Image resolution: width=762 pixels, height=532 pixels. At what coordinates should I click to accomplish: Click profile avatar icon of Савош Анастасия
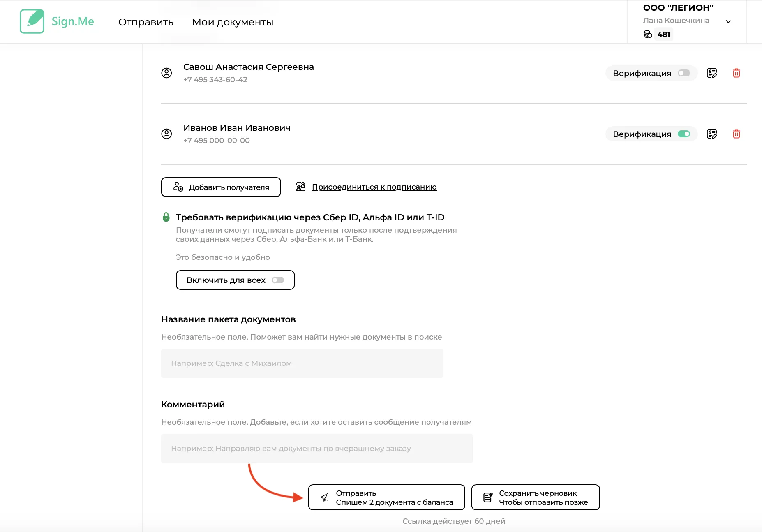point(166,73)
